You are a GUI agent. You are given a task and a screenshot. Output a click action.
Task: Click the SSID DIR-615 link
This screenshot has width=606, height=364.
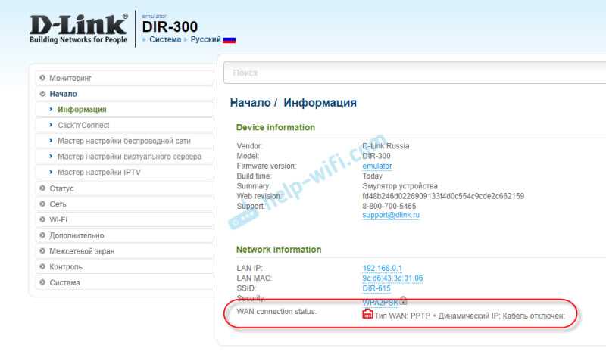(376, 288)
